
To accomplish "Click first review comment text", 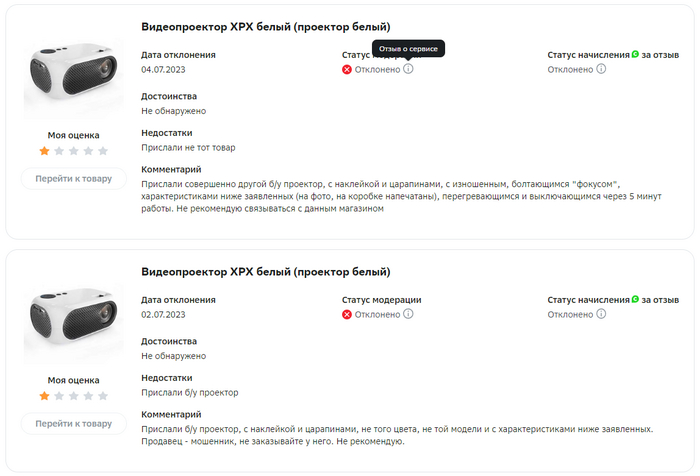I will [400, 196].
